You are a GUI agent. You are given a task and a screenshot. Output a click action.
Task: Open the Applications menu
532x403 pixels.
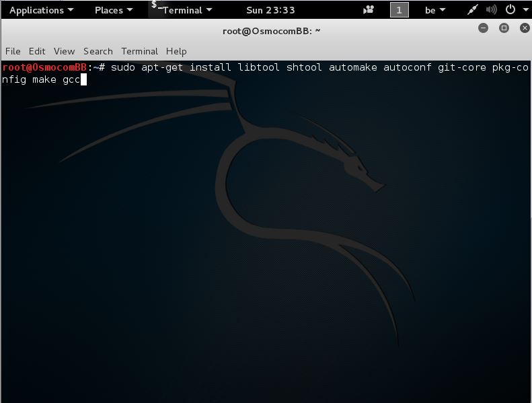[42, 10]
